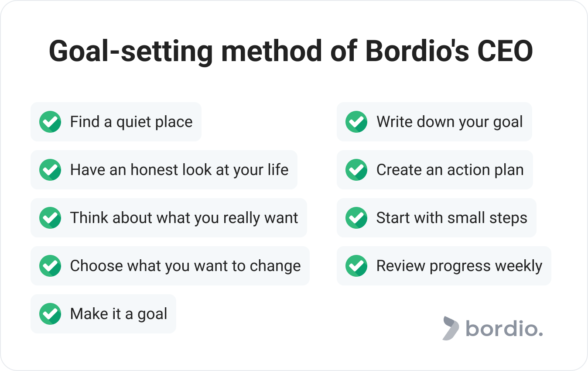Select the 'Write down your goal' text
The image size is (588, 371).
pyautogui.click(x=450, y=122)
